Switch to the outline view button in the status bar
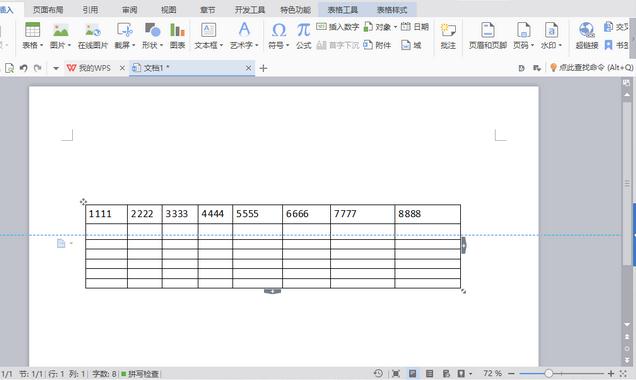Screen dimensions: 636x380 [x=430, y=374]
